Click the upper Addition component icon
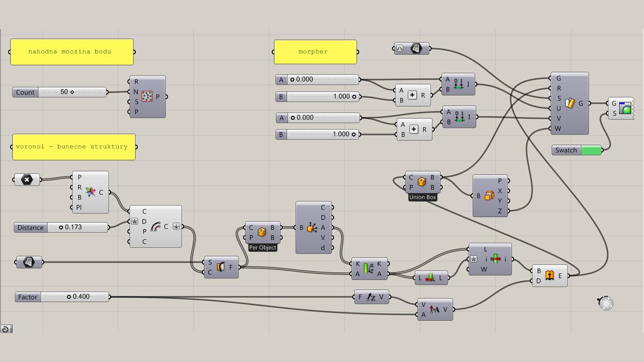The height and width of the screenshot is (362, 644). (412, 95)
